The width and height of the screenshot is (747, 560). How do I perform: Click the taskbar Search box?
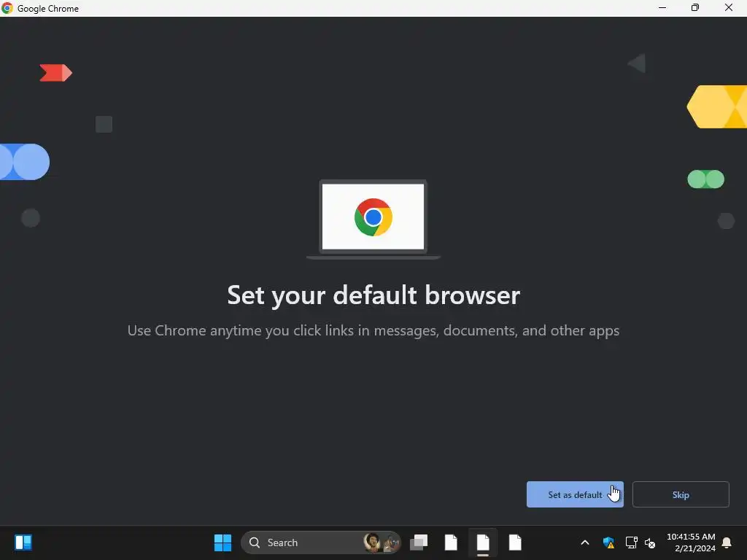(321, 542)
